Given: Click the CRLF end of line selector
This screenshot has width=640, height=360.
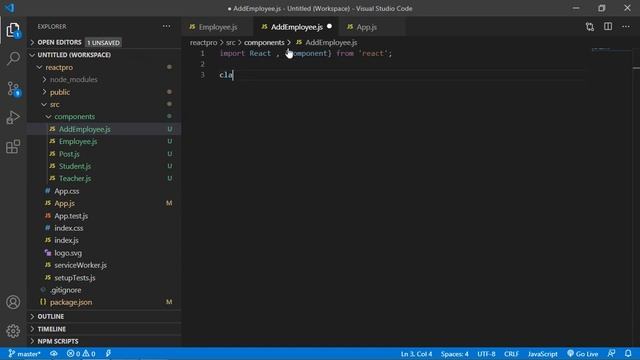Looking at the screenshot, I should click(511, 354).
